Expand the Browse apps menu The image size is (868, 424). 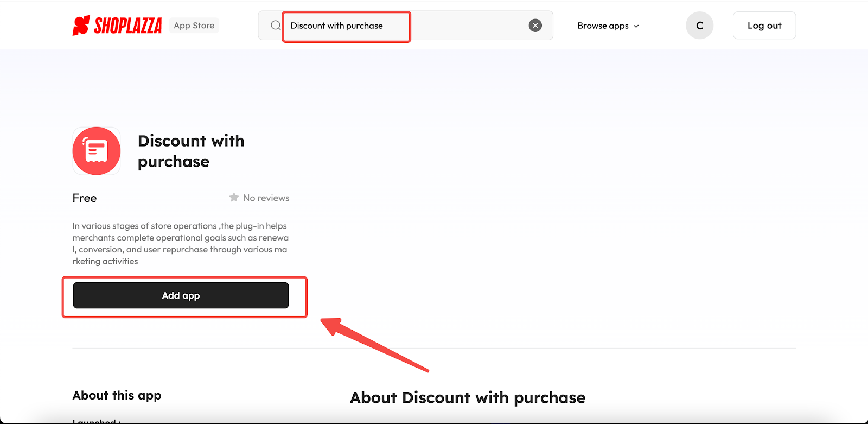pyautogui.click(x=608, y=26)
